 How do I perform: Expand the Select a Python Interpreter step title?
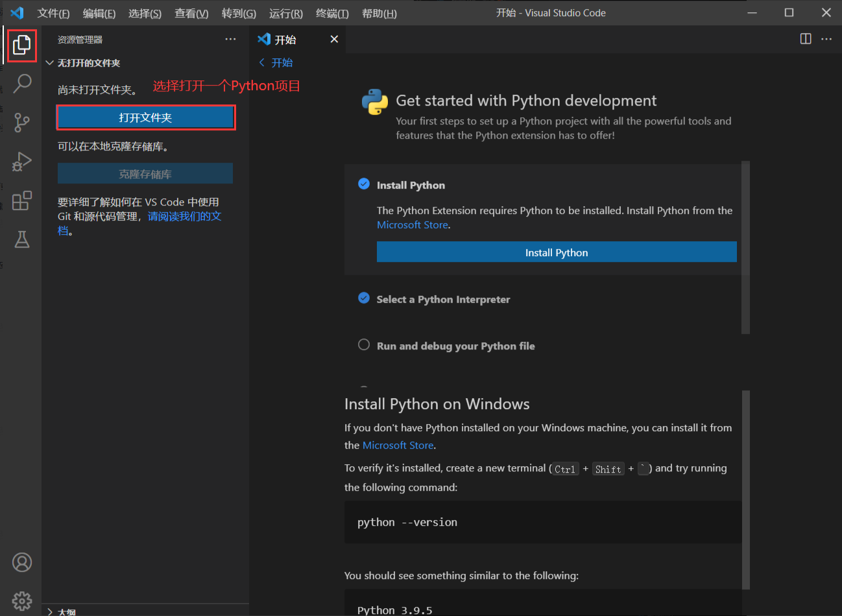coord(444,299)
